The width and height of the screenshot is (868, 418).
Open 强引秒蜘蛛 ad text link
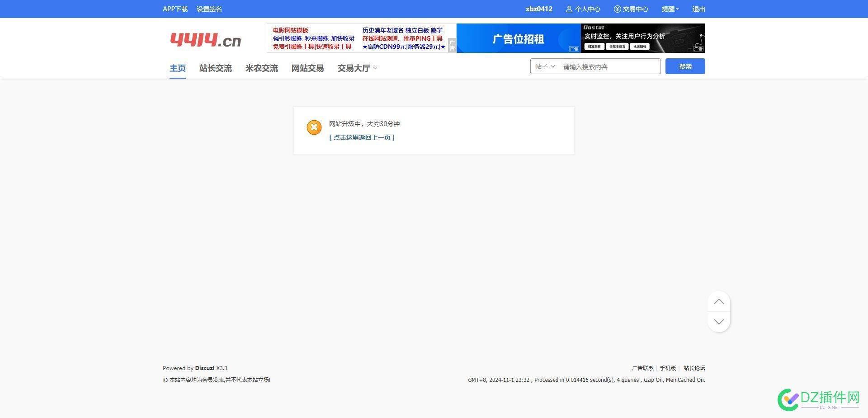click(x=314, y=38)
